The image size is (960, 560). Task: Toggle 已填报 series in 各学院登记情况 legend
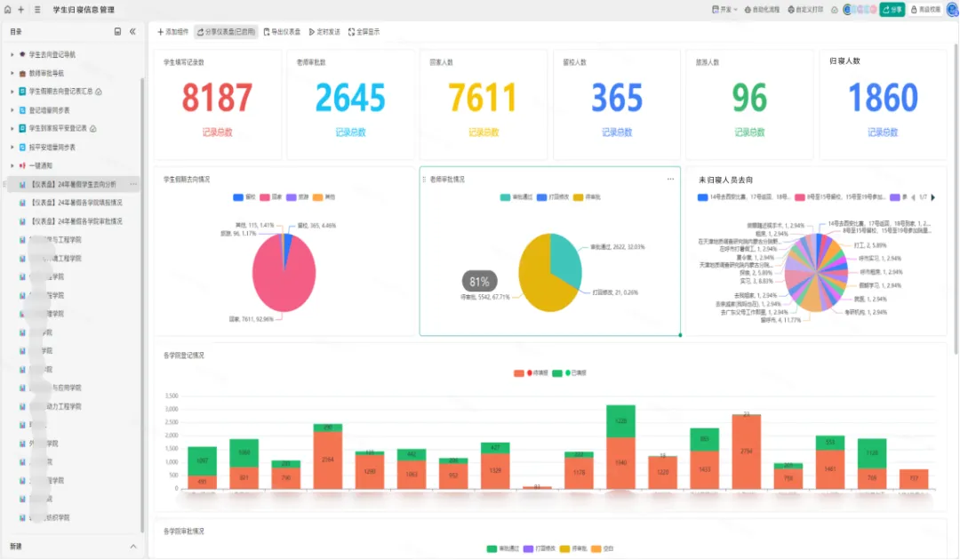tap(569, 372)
